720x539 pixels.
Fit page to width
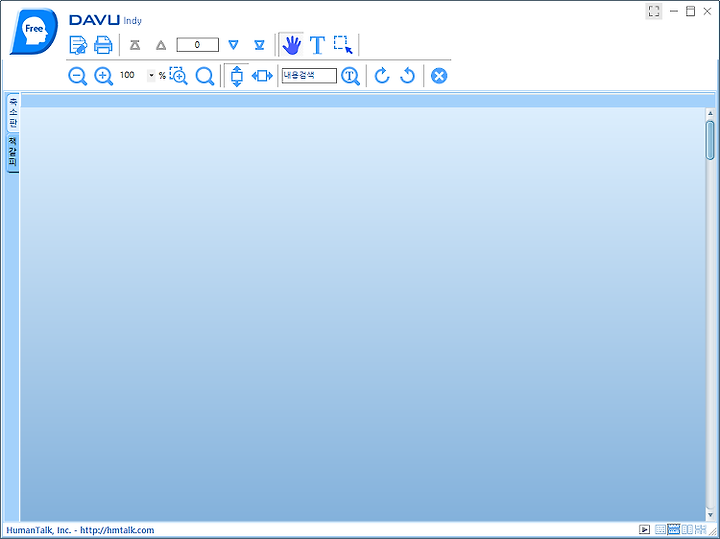262,76
